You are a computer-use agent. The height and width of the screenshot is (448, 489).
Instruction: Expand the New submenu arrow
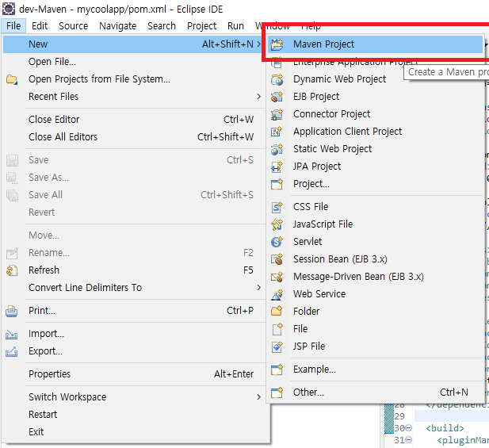[259, 44]
